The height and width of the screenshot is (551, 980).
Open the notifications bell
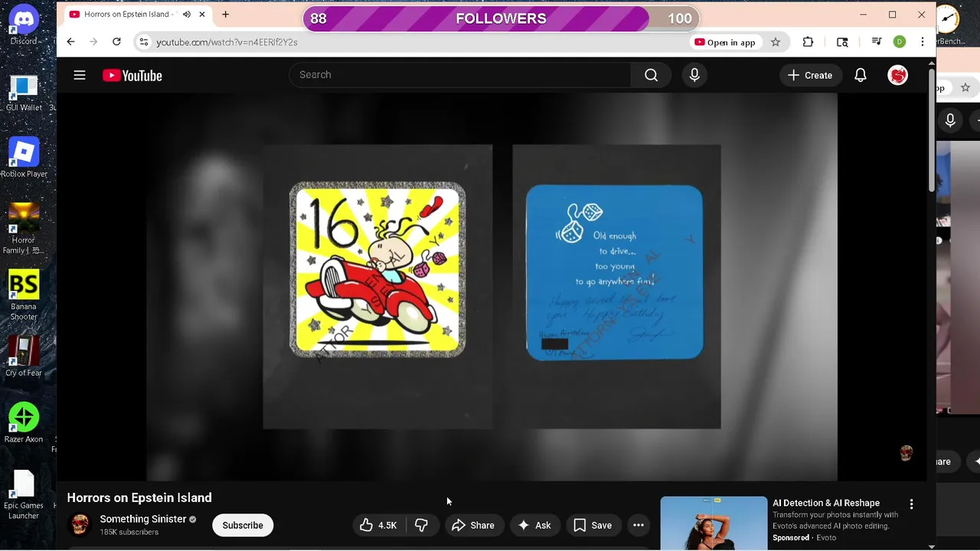[861, 75]
